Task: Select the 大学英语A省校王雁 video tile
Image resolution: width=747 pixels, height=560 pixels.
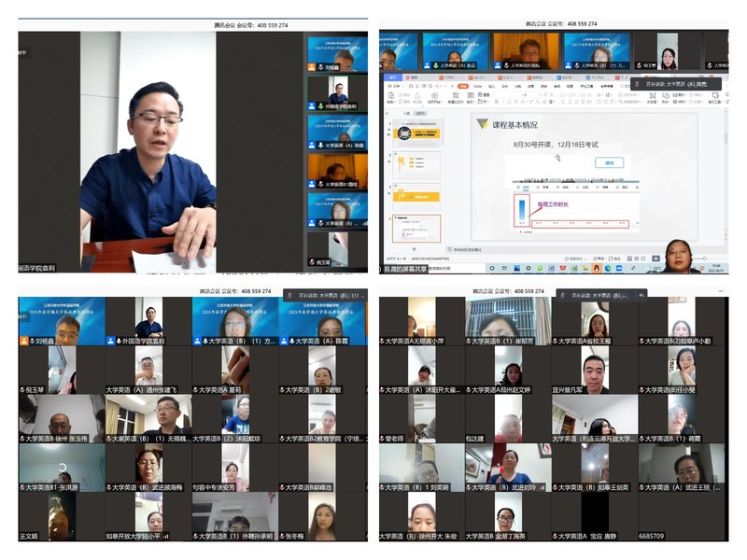Action: [x=595, y=321]
